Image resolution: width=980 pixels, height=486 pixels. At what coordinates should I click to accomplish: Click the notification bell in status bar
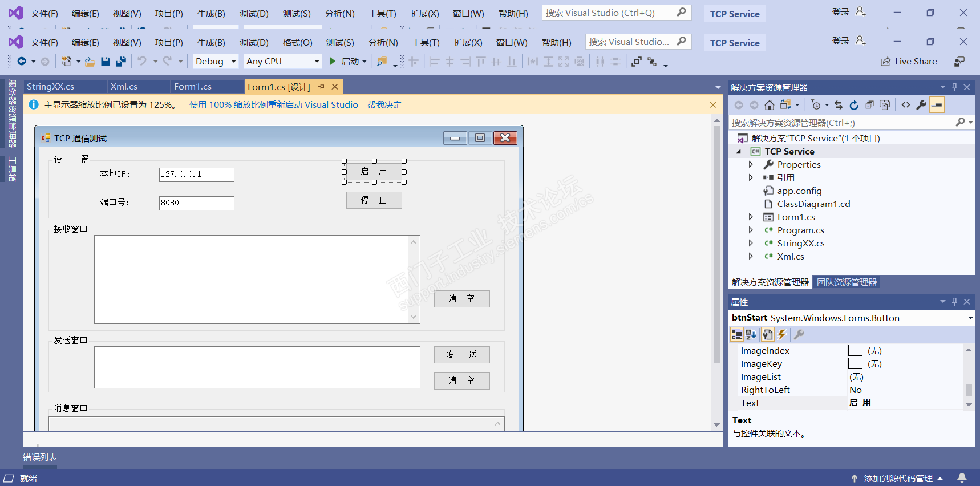962,478
